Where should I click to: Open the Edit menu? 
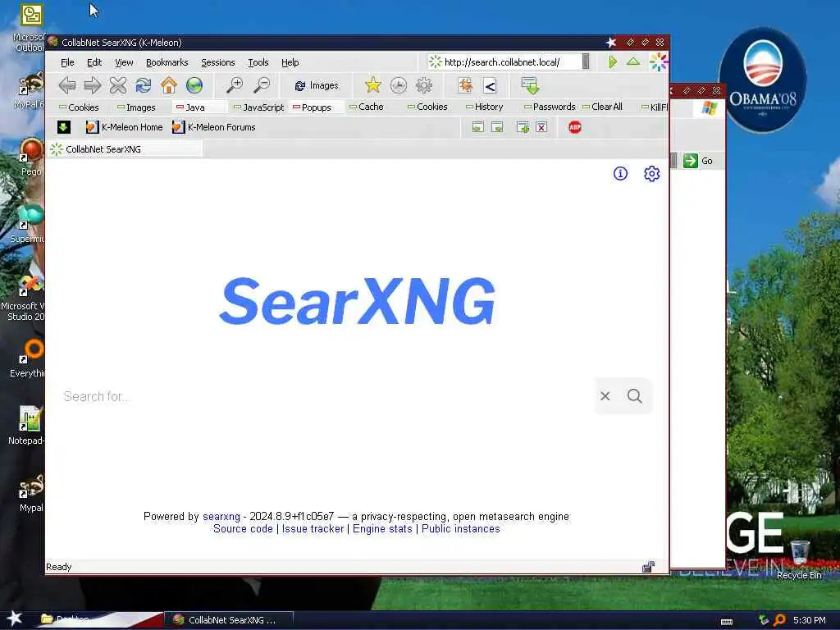tap(94, 62)
